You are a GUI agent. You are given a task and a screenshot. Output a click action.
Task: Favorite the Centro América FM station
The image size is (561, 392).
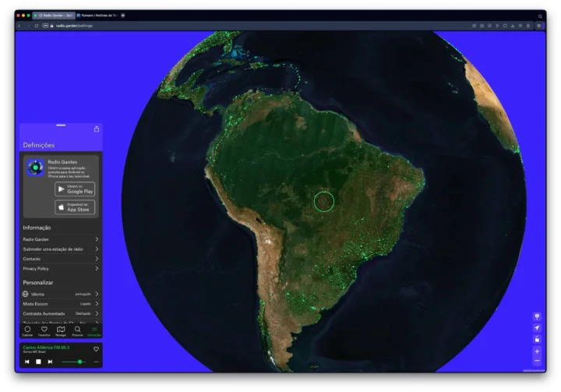[x=97, y=349]
